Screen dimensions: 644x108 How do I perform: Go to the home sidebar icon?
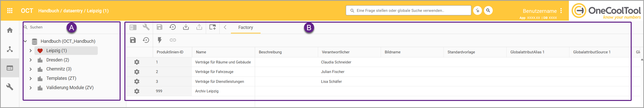[x=10, y=30]
